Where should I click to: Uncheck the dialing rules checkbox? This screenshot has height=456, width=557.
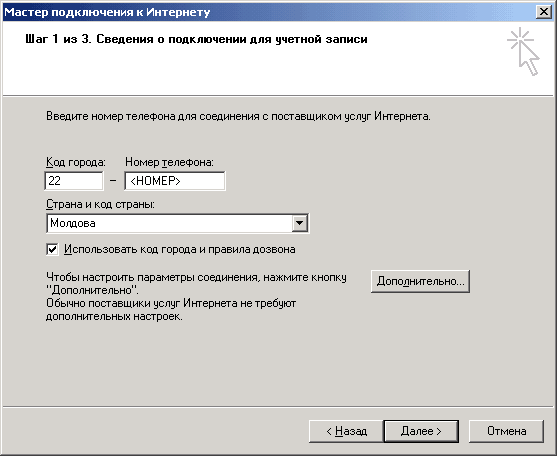52,249
